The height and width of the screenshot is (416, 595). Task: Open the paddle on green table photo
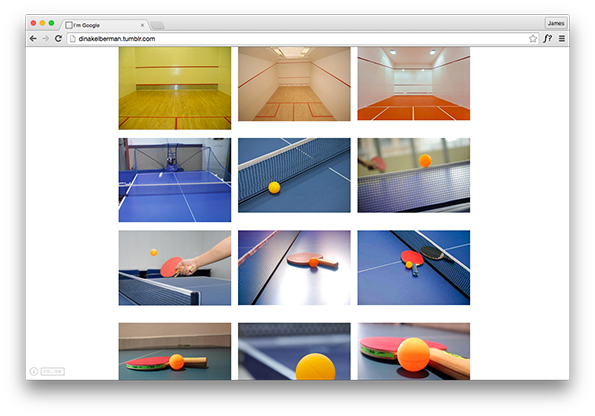[x=175, y=351]
